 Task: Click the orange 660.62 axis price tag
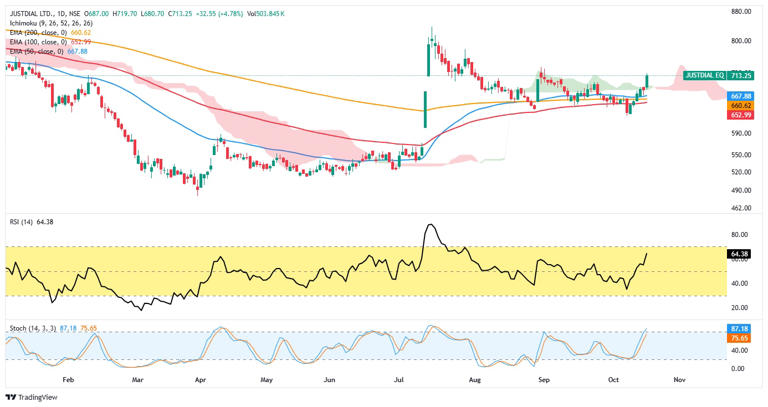pyautogui.click(x=741, y=106)
